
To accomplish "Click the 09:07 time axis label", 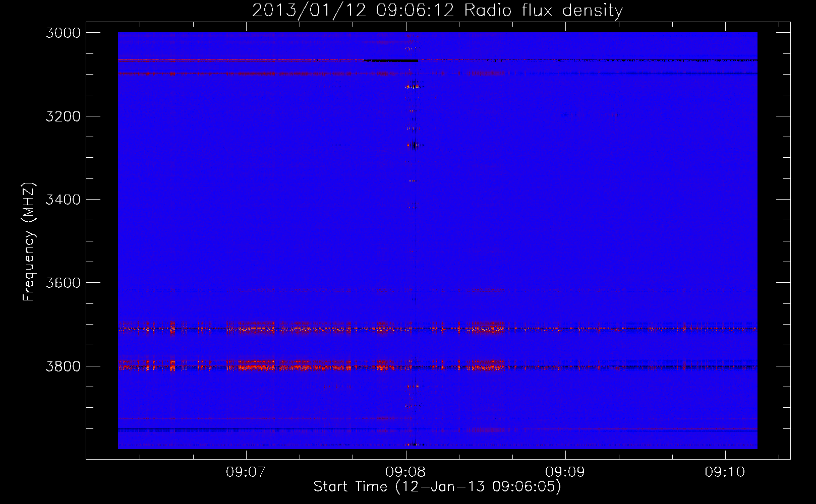I will coord(246,472).
